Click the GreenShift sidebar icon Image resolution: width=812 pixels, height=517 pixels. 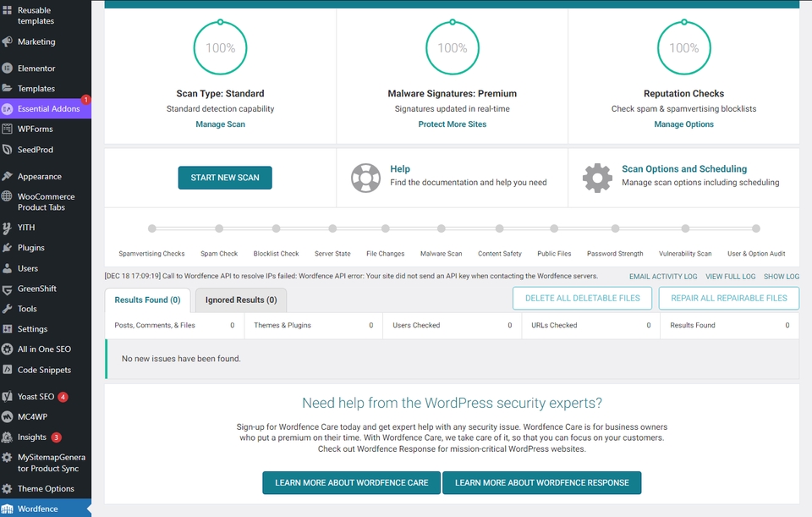click(x=7, y=289)
